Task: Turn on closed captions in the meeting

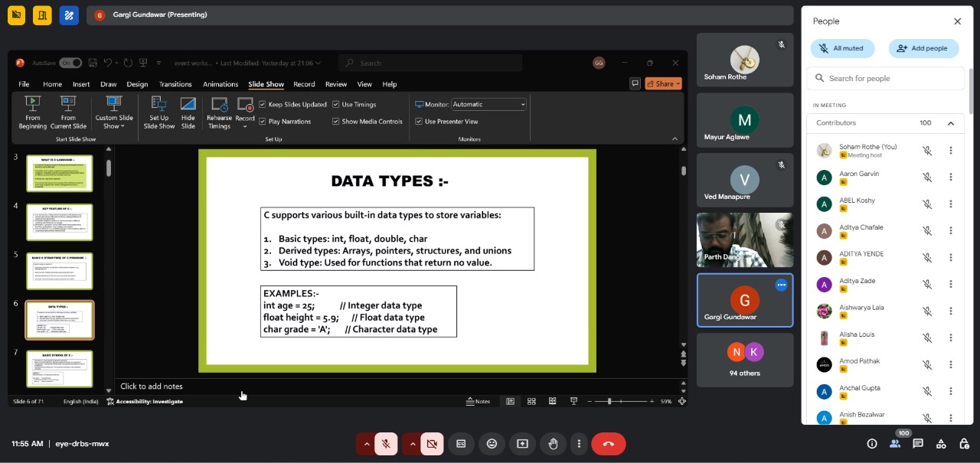Action: click(x=461, y=444)
